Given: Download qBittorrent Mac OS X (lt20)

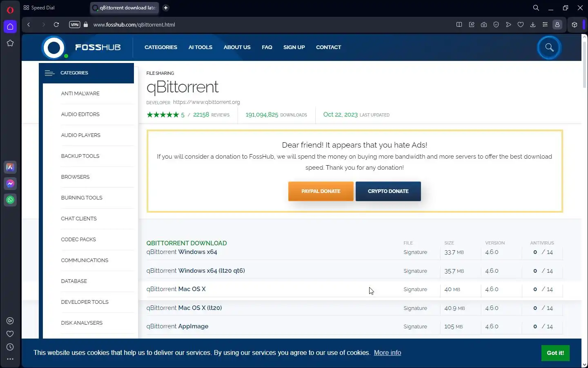Looking at the screenshot, I should point(184,308).
